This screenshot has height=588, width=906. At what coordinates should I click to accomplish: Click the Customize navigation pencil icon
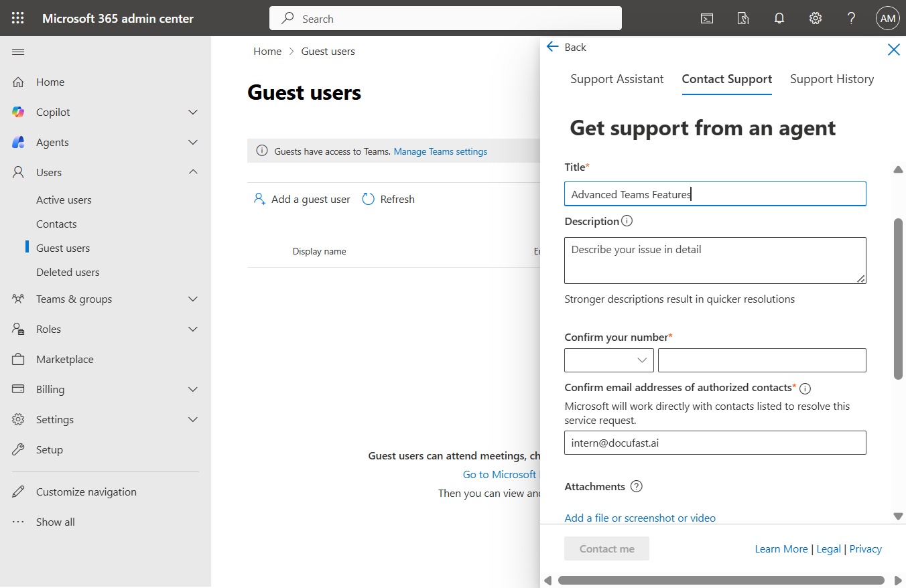18,492
